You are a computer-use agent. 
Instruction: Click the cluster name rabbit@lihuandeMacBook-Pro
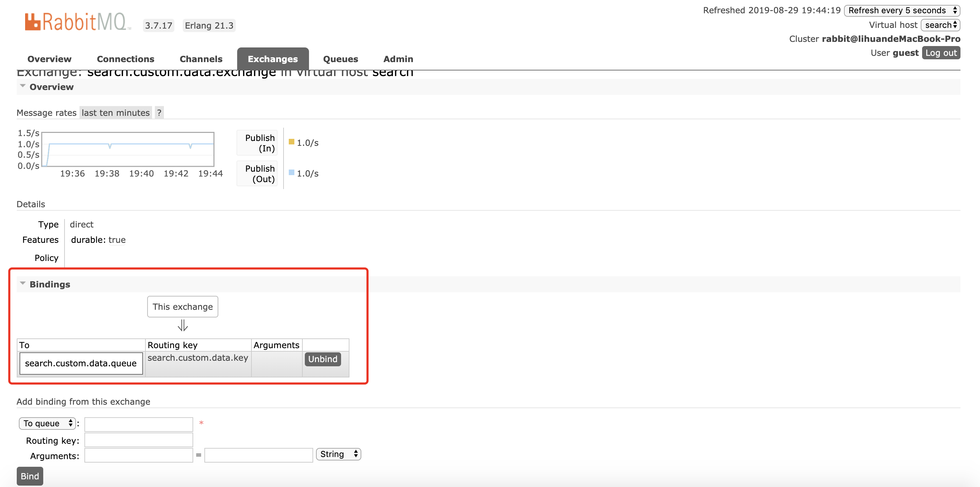point(891,39)
